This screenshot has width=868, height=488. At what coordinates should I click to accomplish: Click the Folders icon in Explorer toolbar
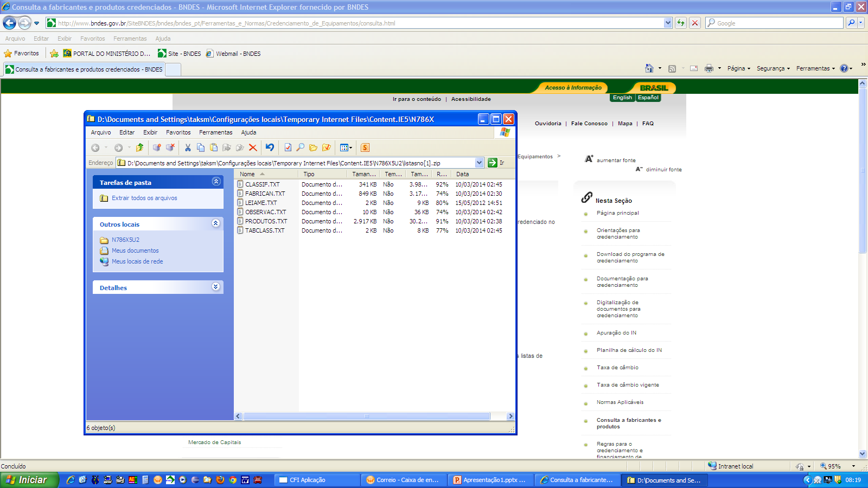click(313, 147)
